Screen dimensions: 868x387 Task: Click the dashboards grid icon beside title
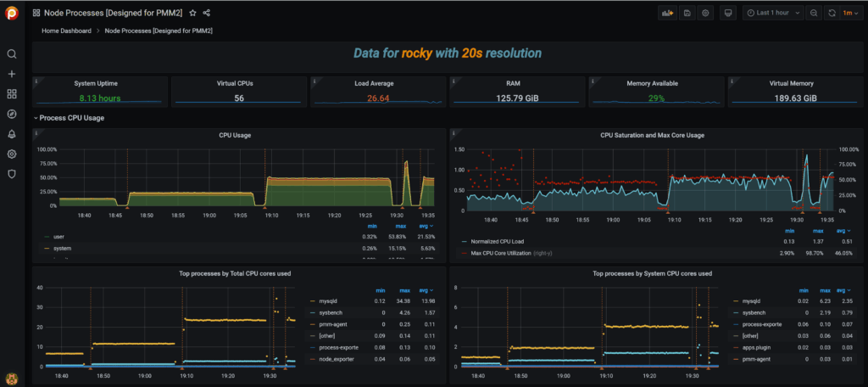36,13
